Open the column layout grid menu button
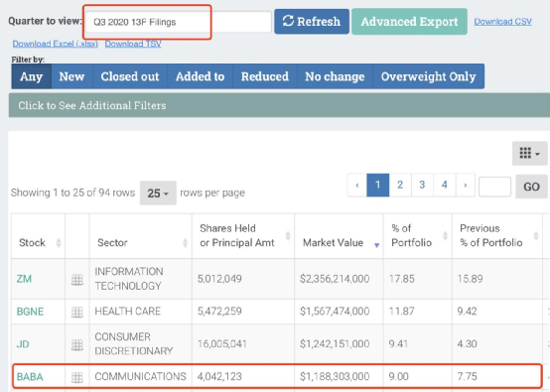The image size is (550, 392). pyautogui.click(x=530, y=153)
